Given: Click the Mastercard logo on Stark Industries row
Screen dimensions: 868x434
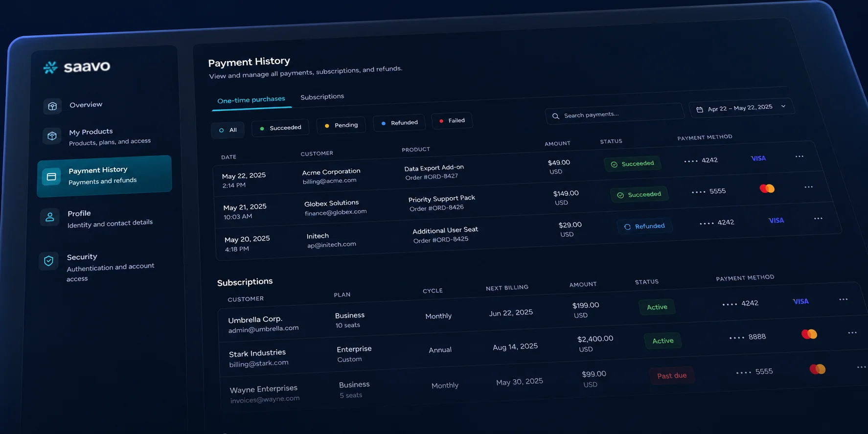Looking at the screenshot, I should (809, 334).
